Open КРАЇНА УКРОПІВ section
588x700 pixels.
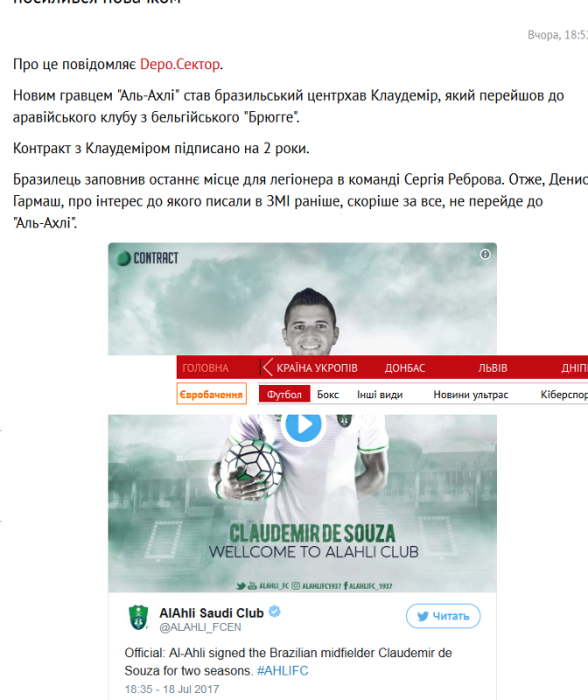317,367
